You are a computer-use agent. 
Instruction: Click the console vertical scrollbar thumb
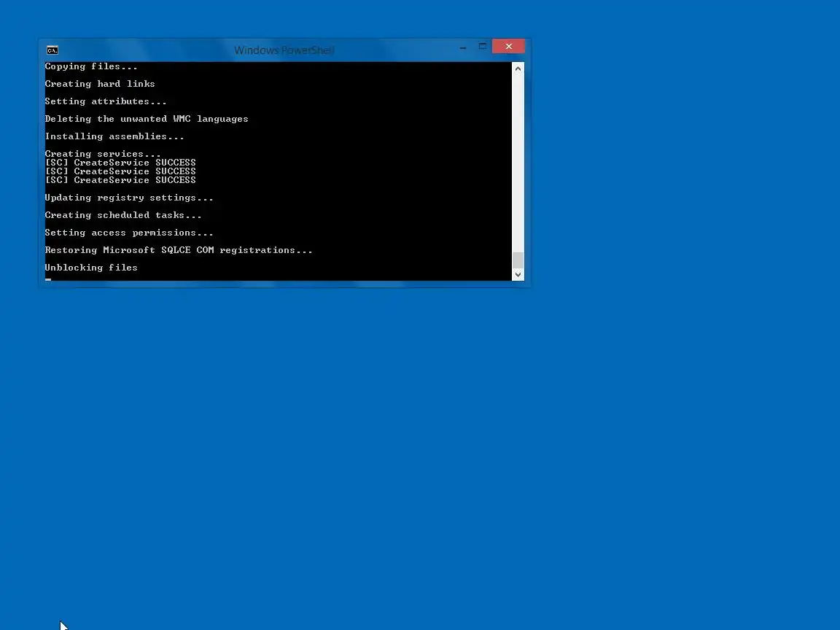coord(518,260)
